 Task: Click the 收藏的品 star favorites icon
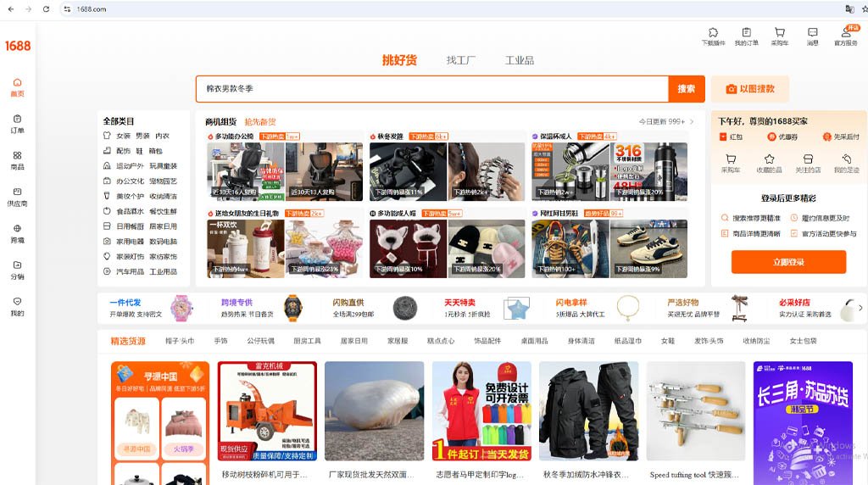[x=769, y=163]
